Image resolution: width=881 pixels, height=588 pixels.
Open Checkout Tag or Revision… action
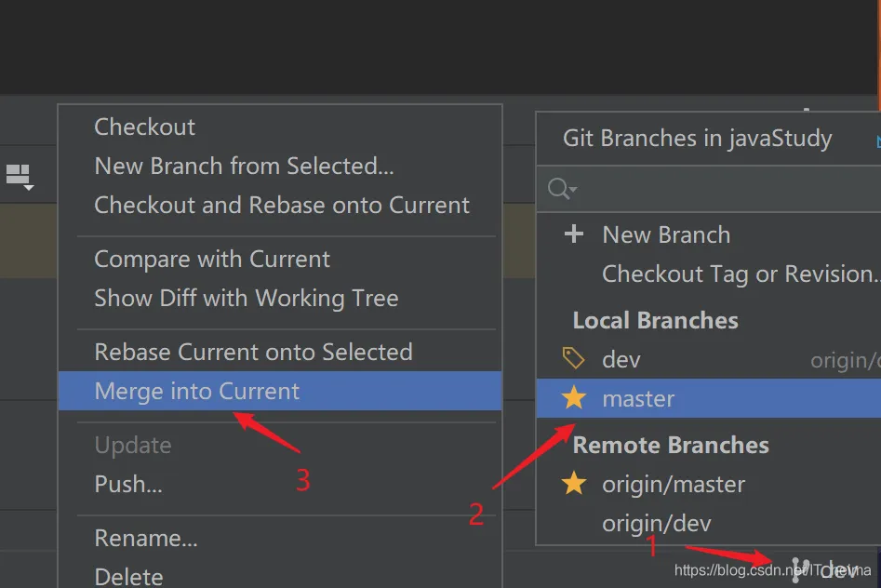(x=740, y=274)
